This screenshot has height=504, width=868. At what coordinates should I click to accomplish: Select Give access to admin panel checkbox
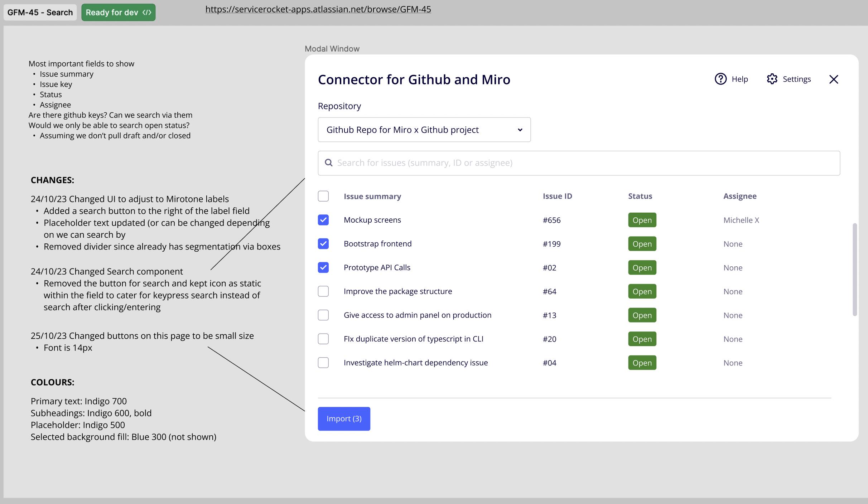coord(323,315)
